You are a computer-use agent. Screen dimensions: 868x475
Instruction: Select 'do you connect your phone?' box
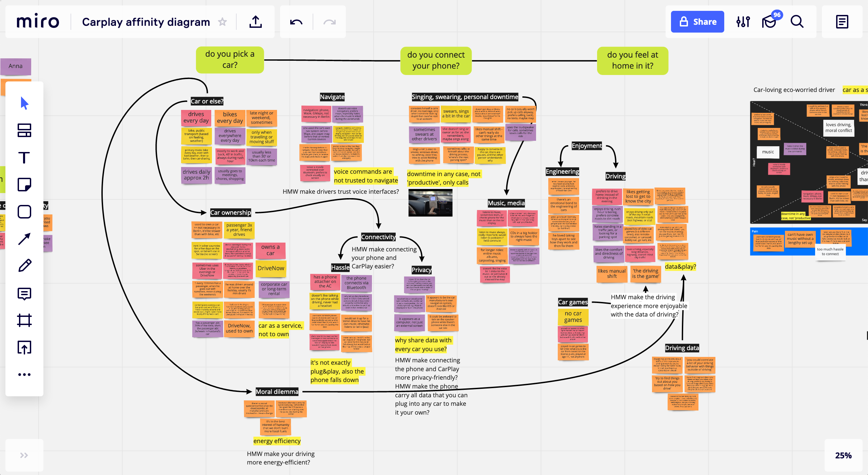[436, 60]
